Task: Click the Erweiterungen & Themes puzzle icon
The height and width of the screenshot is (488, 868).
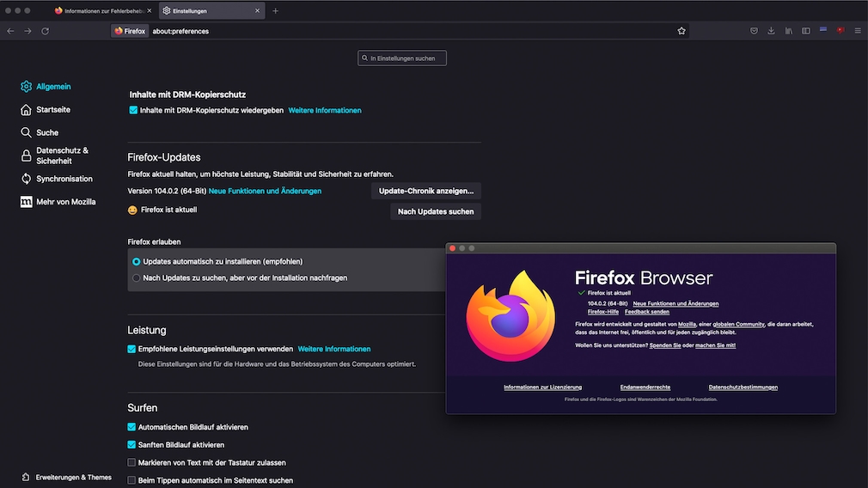Action: point(26,477)
